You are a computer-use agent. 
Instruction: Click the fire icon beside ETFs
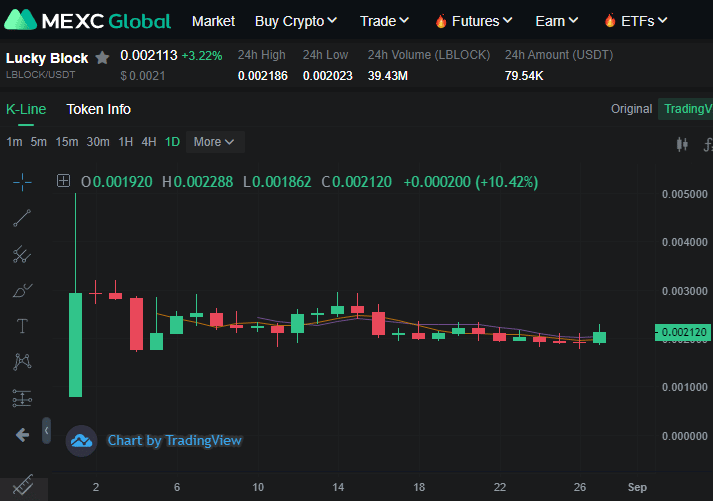[610, 20]
